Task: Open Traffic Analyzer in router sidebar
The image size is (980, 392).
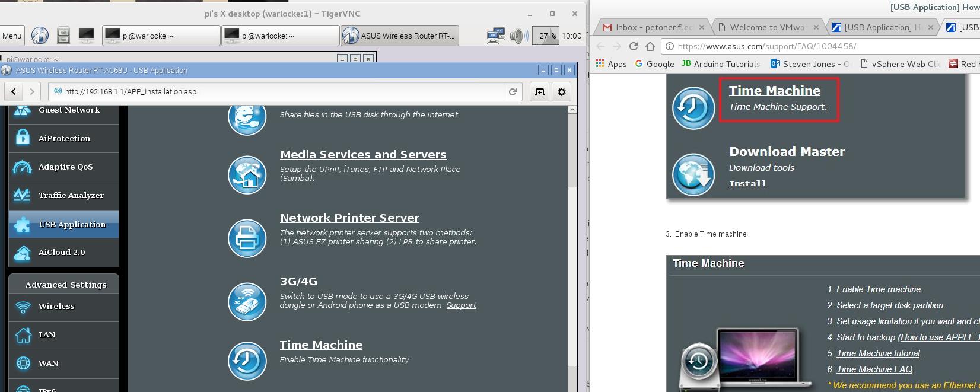Action: [x=63, y=196]
